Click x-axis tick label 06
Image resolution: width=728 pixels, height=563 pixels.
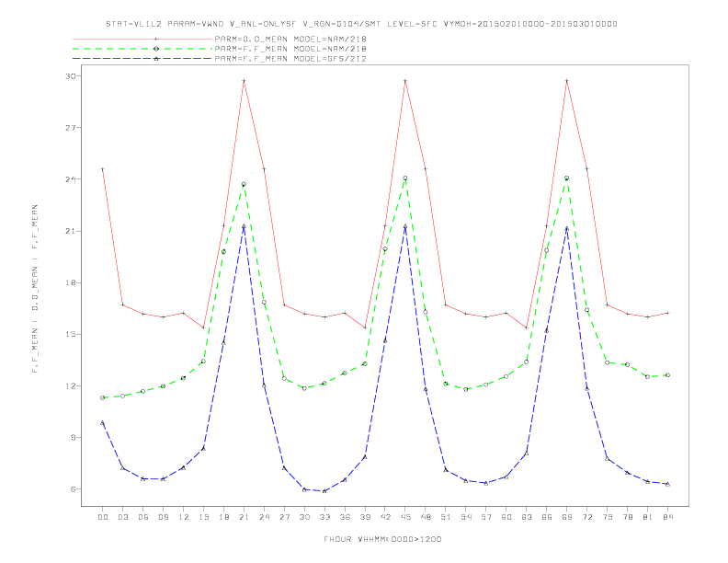(x=143, y=517)
